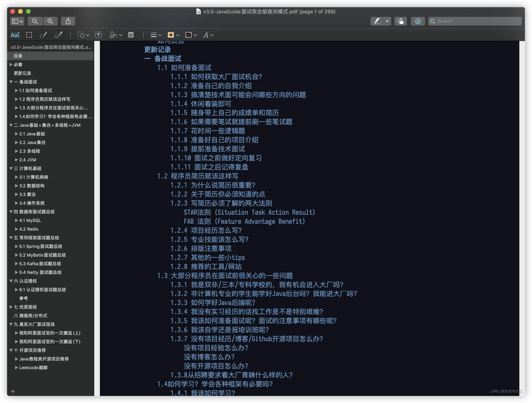Image resolution: width=532 pixels, height=403 pixels.
Task: Select 八 微服务/分布式 in sidebar
Action: tap(30, 316)
